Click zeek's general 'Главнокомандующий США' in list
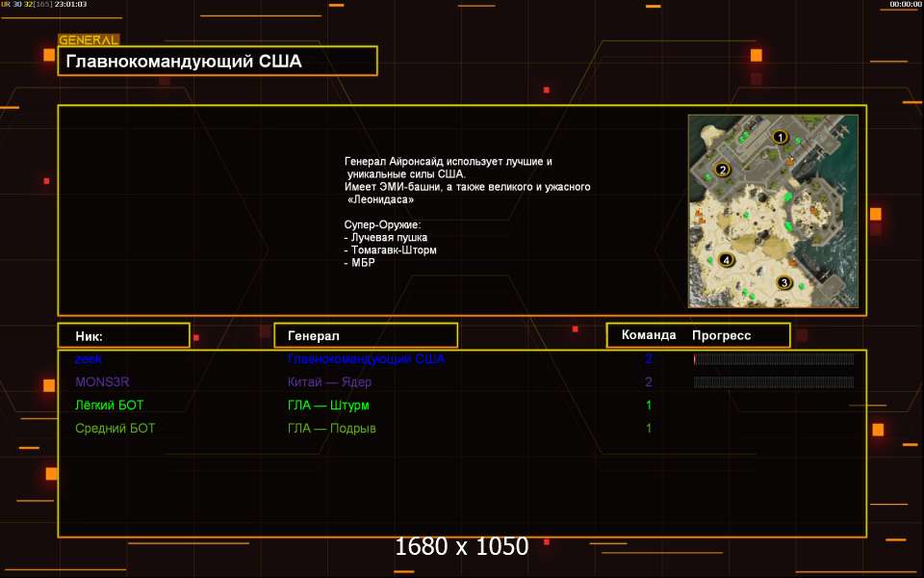This screenshot has width=924, height=578. (x=366, y=358)
